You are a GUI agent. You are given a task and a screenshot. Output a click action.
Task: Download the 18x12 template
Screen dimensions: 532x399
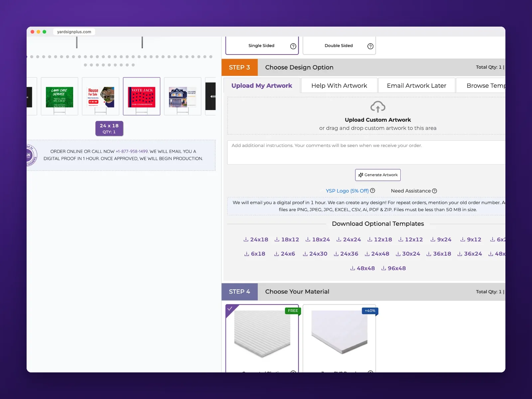(x=287, y=239)
